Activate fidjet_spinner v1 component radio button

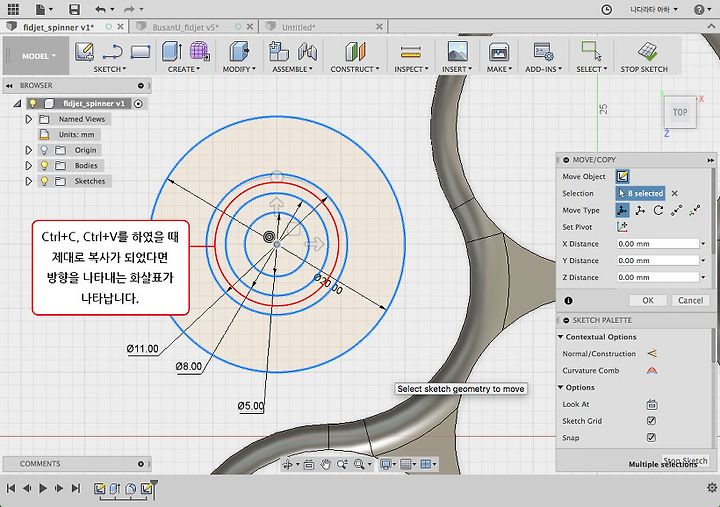pos(138,103)
